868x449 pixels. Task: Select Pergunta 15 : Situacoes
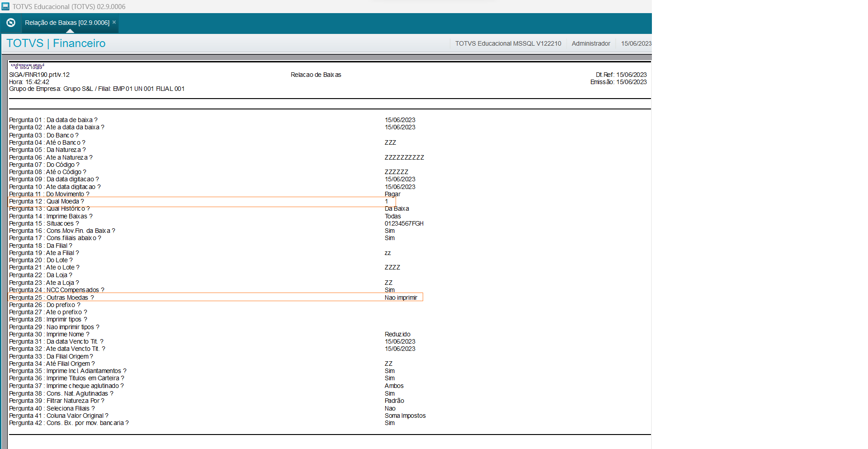[44, 223]
